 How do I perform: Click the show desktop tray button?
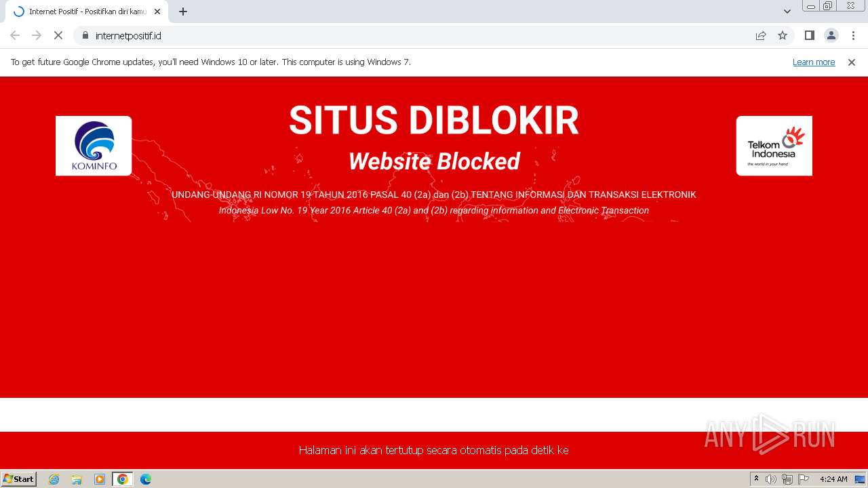point(860,479)
